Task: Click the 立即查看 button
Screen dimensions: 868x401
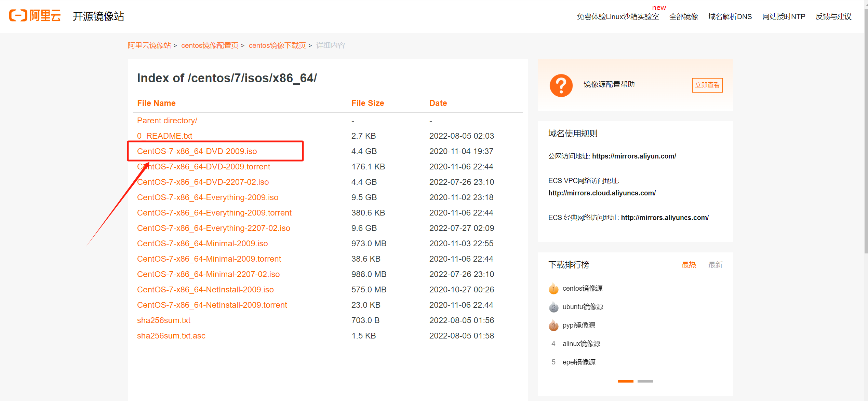Action: click(x=707, y=85)
